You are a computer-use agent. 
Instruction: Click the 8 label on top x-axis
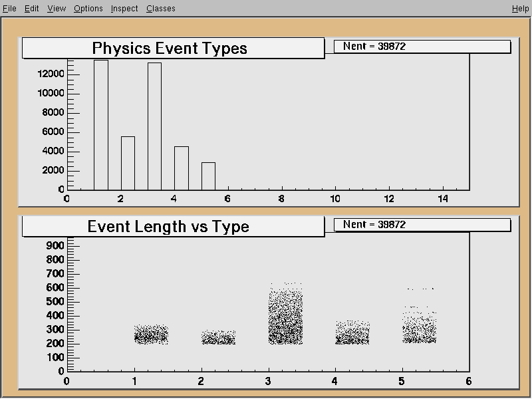click(281, 199)
